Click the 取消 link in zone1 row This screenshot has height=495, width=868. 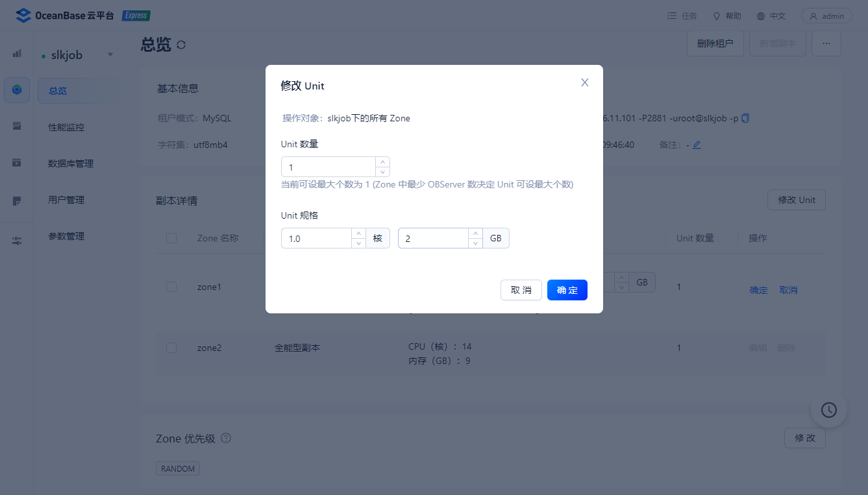tap(789, 290)
